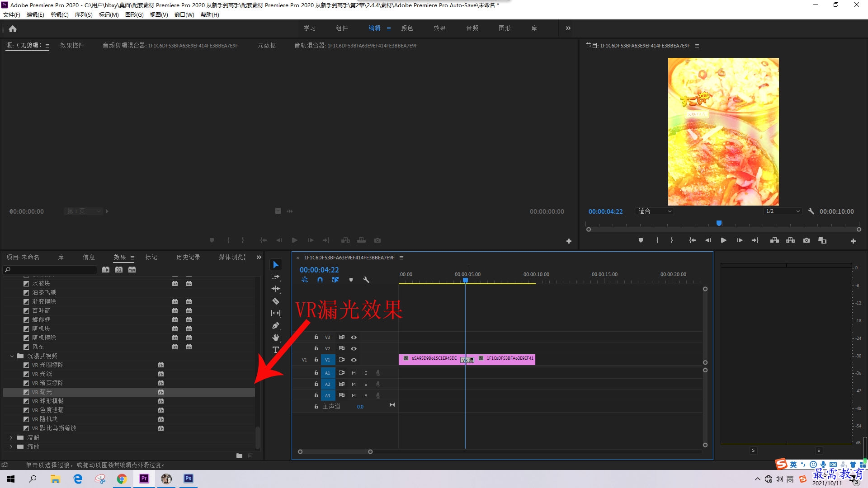The height and width of the screenshot is (488, 868).
Task: Expand the 溶解 folder
Action: pyautogui.click(x=11, y=437)
